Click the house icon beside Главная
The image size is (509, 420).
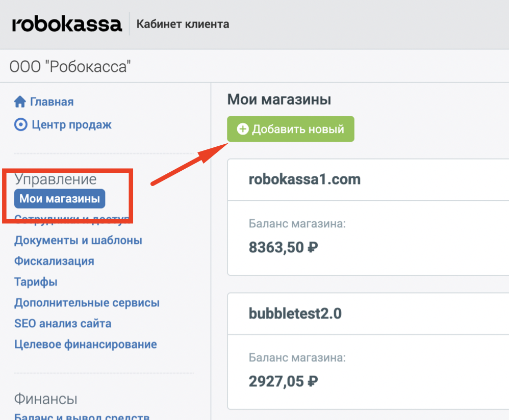[20, 101]
